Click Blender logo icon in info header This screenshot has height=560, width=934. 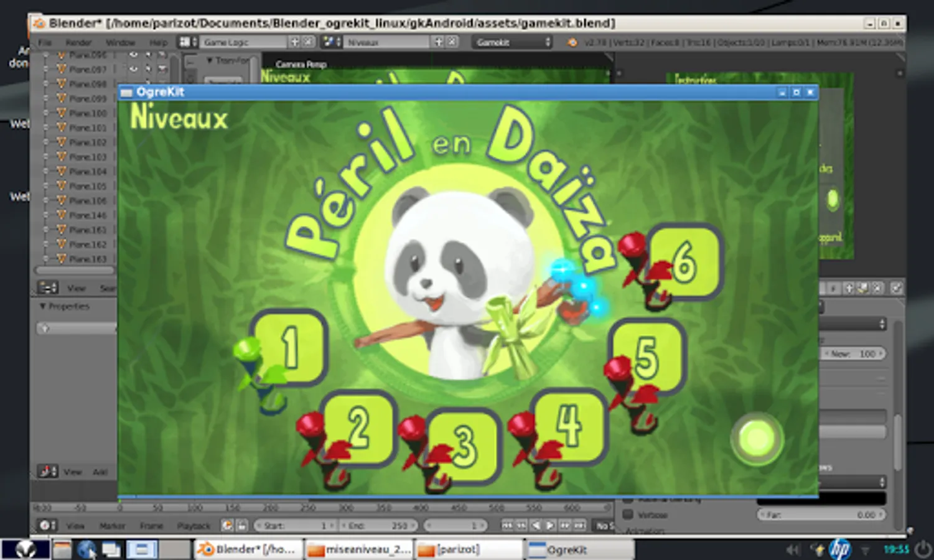(572, 42)
